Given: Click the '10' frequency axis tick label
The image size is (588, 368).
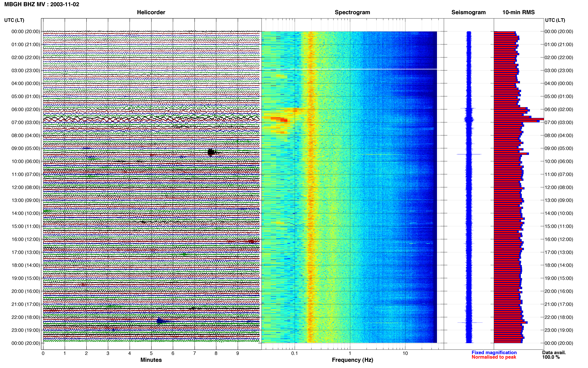Looking at the screenshot, I should click(x=405, y=353).
